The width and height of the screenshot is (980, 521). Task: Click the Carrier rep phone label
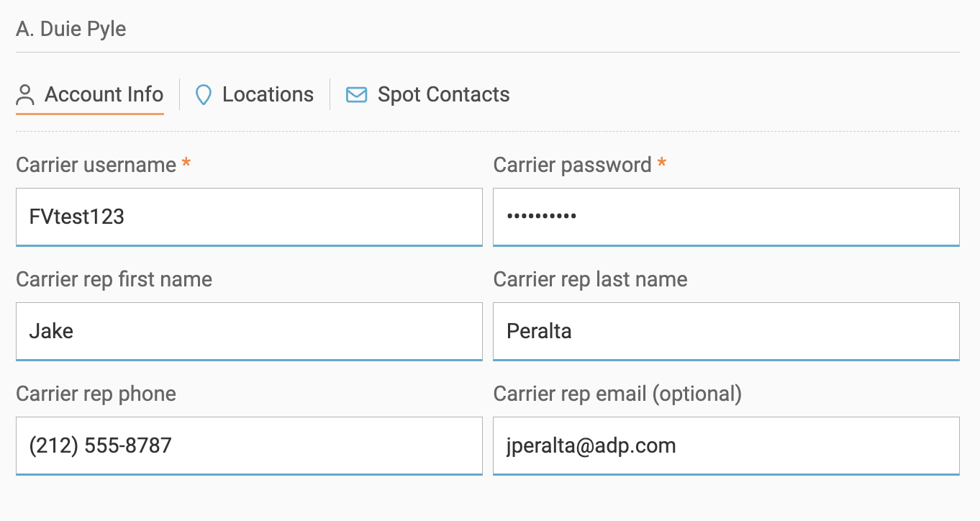pos(96,394)
